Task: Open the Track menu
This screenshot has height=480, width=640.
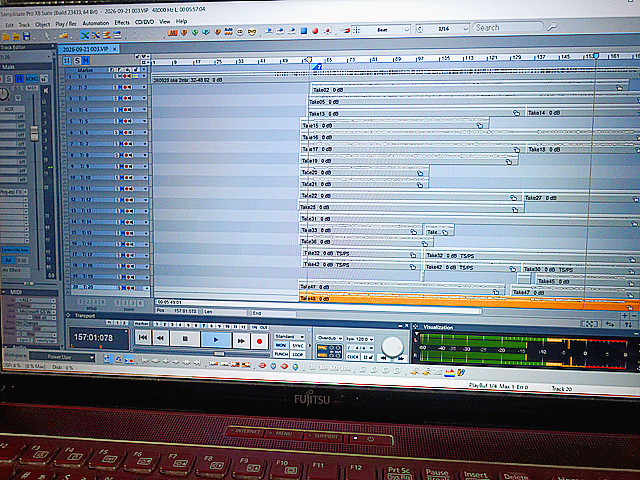Action: click(24, 25)
